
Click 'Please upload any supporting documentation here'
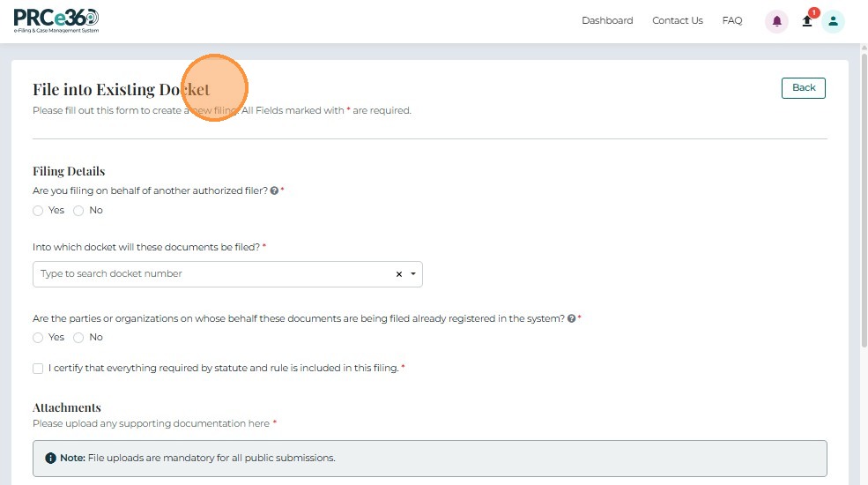(x=151, y=423)
